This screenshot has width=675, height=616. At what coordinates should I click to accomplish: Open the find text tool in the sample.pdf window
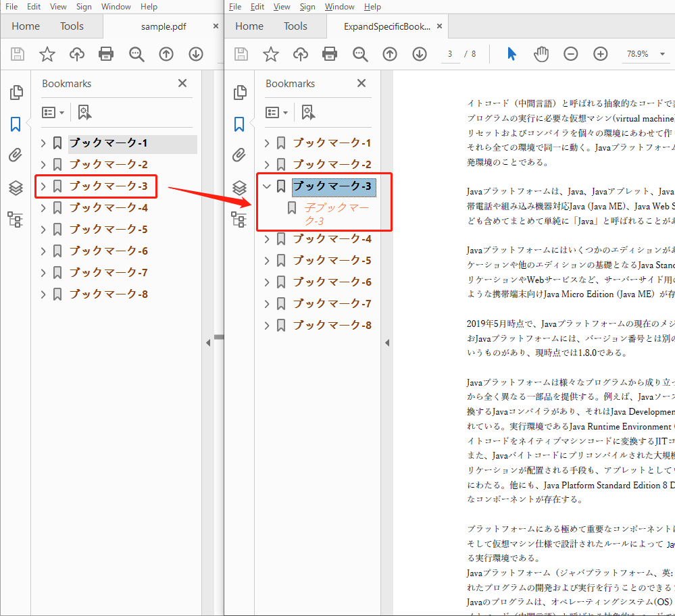click(x=136, y=54)
